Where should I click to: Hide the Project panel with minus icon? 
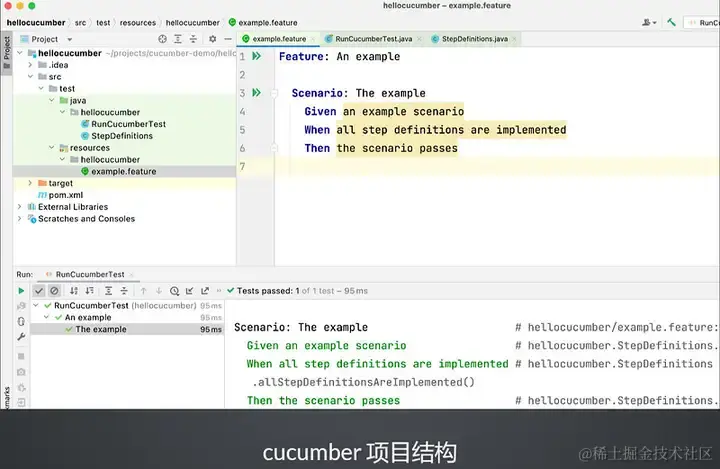(228, 39)
